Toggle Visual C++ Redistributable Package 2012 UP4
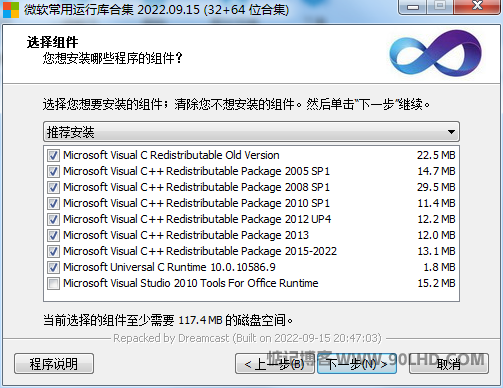This screenshot has height=388, width=503. pyautogui.click(x=53, y=219)
